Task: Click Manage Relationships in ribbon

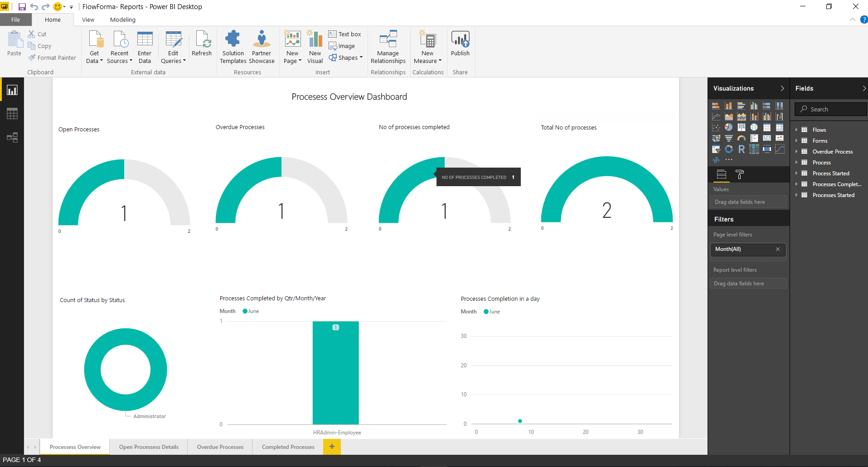Action: click(x=388, y=47)
